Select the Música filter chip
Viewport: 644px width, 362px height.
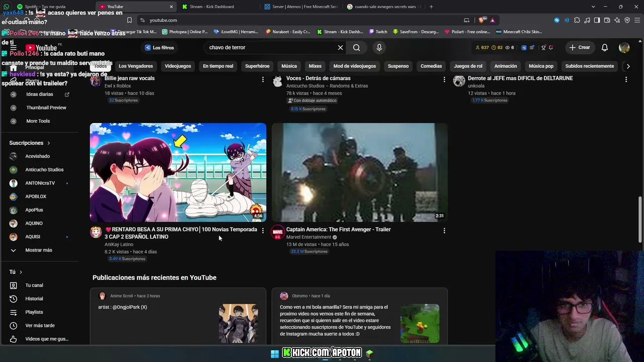(289, 66)
